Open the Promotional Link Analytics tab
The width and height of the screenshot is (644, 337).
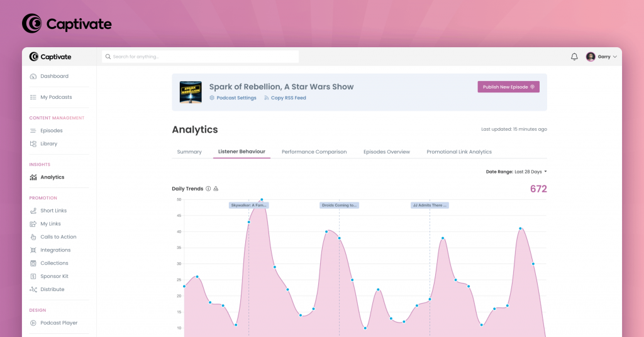tap(459, 152)
